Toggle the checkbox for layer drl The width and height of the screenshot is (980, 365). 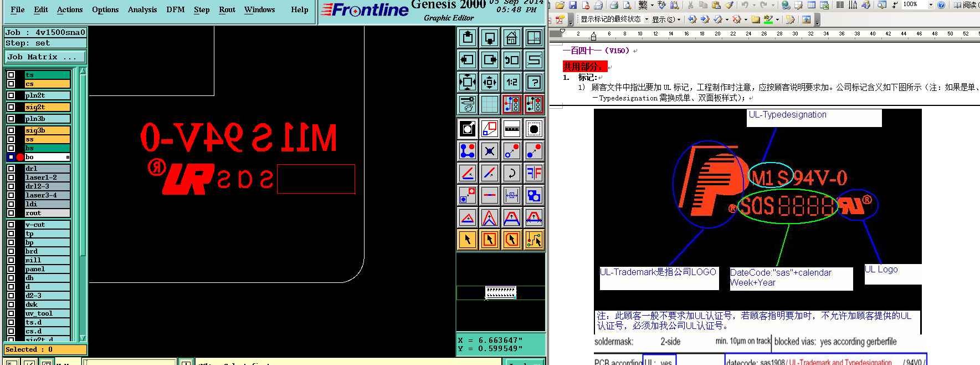pos(11,169)
